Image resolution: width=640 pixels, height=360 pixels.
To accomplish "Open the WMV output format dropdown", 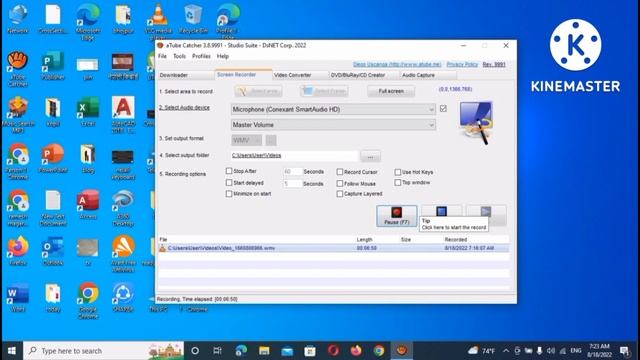I will tap(246, 140).
